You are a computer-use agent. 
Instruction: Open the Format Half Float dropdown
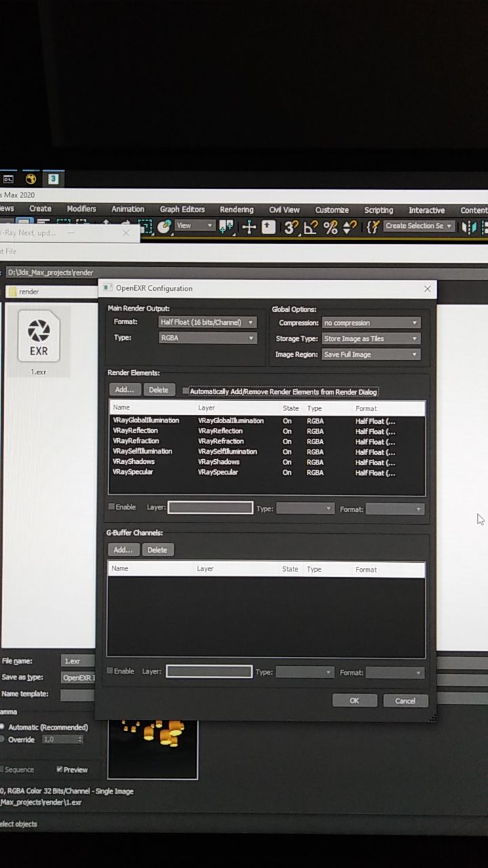tap(207, 322)
